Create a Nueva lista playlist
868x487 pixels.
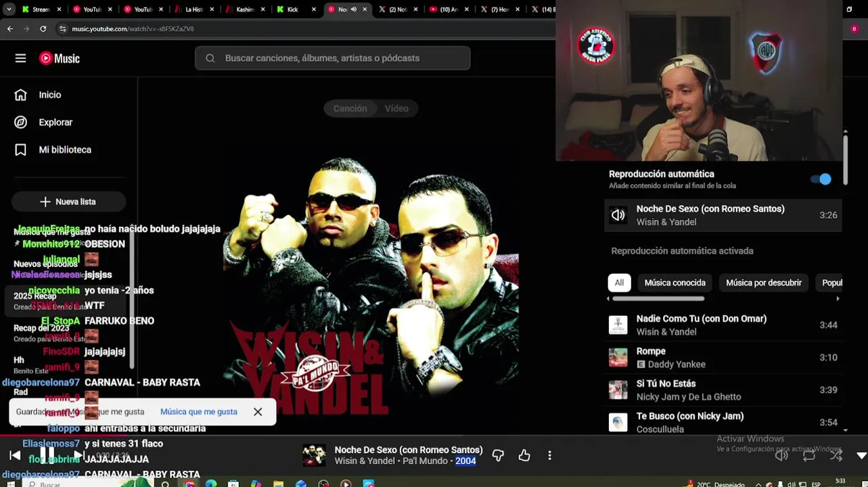click(68, 202)
